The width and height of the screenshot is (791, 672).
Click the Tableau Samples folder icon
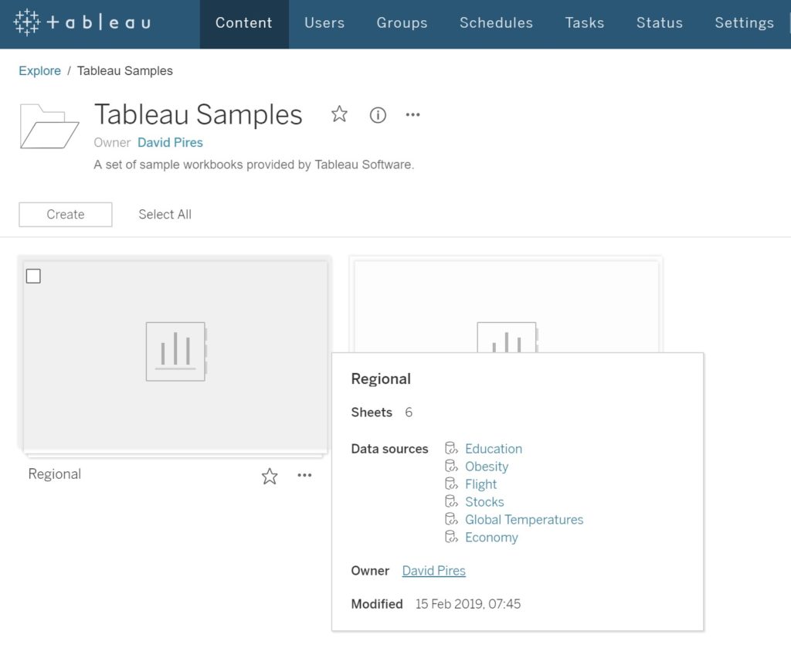pyautogui.click(x=49, y=126)
